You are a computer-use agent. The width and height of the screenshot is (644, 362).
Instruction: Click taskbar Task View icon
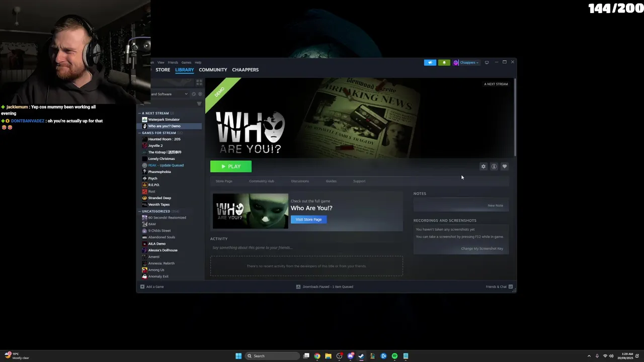click(x=306, y=356)
